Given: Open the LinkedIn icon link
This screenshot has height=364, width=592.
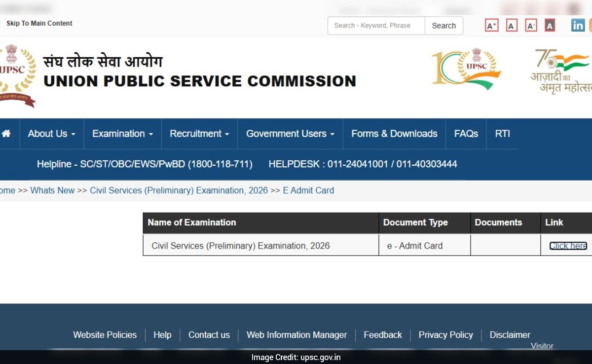Looking at the screenshot, I should [x=578, y=25].
